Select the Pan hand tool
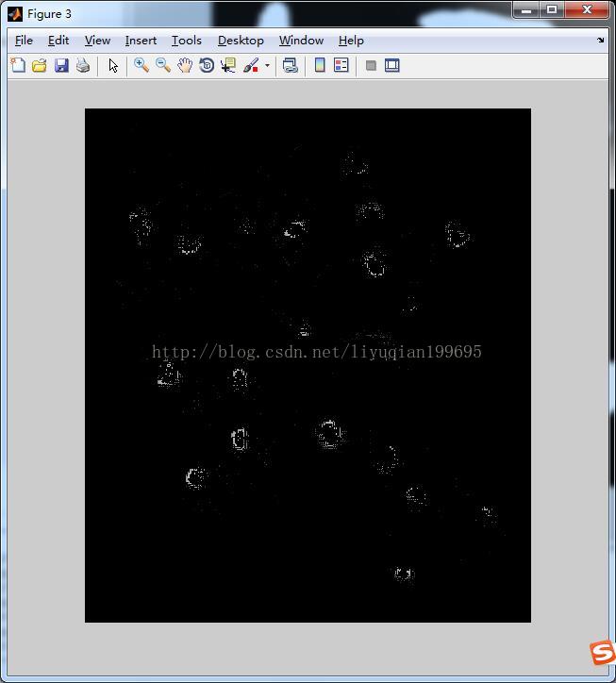Screen dimensions: 616x683 pyautogui.click(x=185, y=65)
